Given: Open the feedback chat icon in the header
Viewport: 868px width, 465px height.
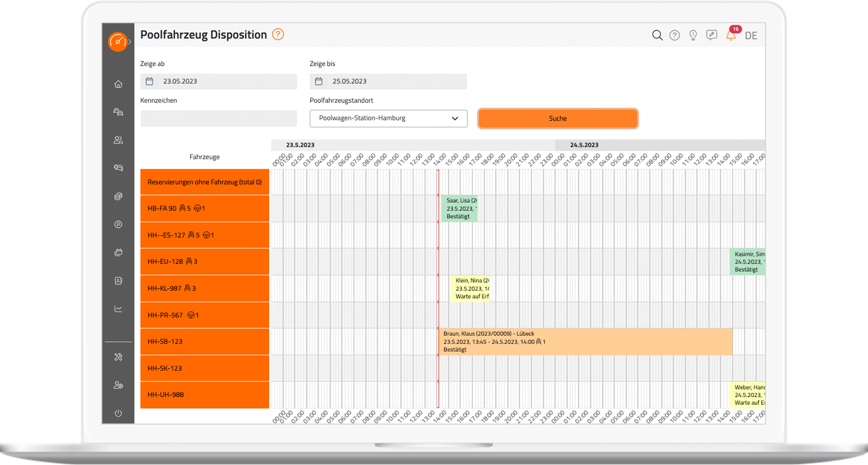Looking at the screenshot, I should pyautogui.click(x=711, y=35).
